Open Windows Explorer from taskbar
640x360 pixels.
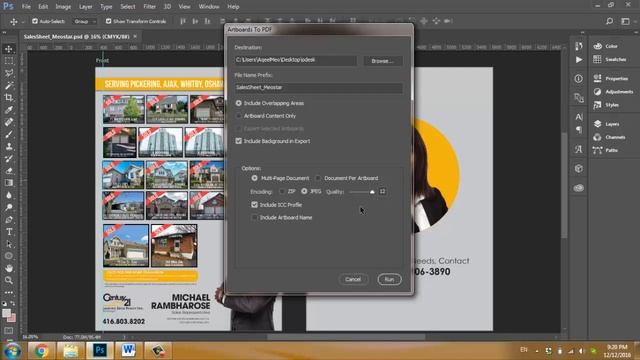pos(70,351)
